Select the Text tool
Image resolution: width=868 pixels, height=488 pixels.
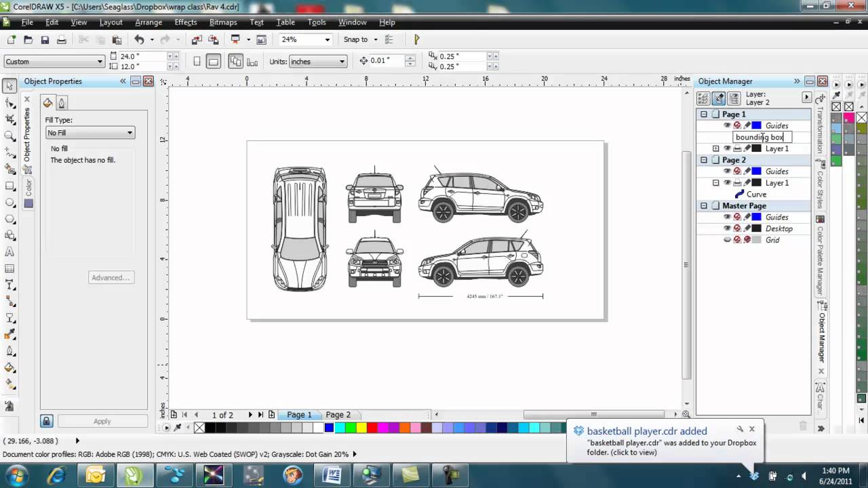pyautogui.click(x=9, y=251)
